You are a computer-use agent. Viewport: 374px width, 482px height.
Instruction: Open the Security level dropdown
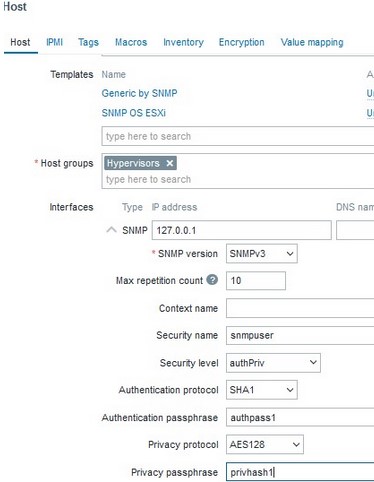(x=273, y=363)
